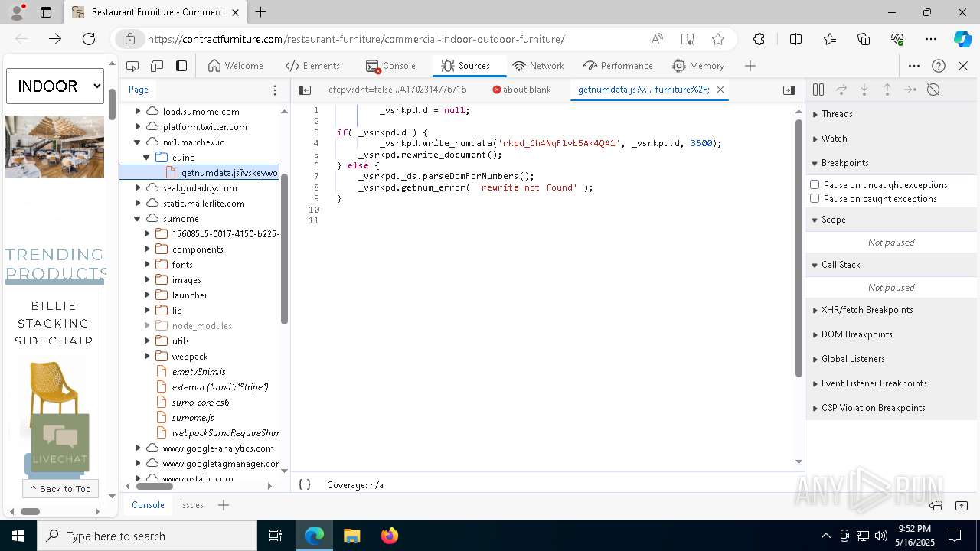Expand the components folder
Screen dimensions: 980x551
tap(147, 249)
